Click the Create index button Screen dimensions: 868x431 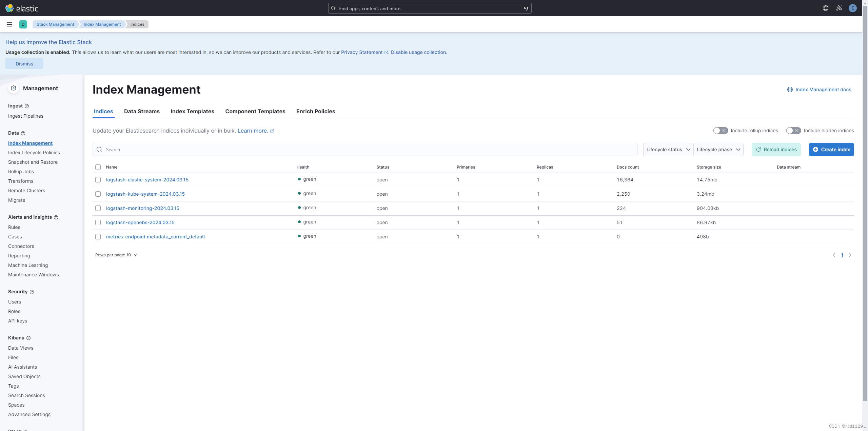tap(831, 150)
